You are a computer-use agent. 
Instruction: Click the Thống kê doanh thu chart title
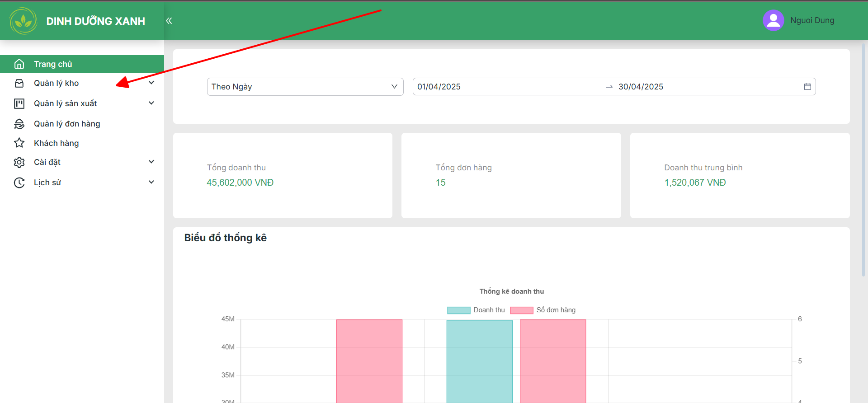[512, 291]
